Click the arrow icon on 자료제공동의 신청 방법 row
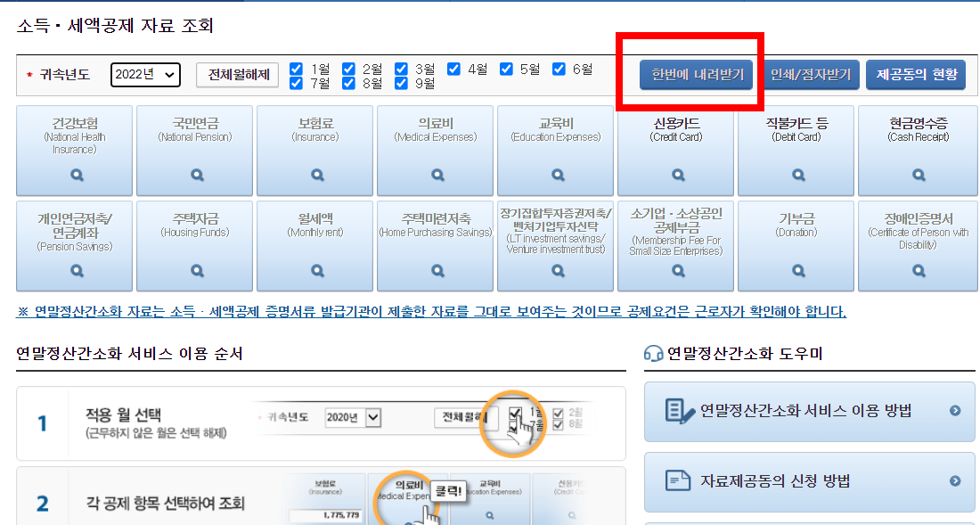 click(x=955, y=480)
